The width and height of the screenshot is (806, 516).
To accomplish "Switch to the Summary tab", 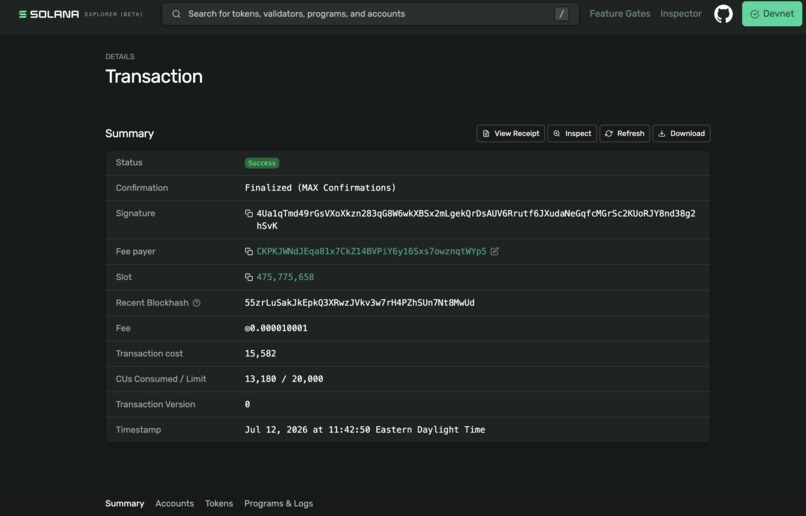I will pos(124,504).
